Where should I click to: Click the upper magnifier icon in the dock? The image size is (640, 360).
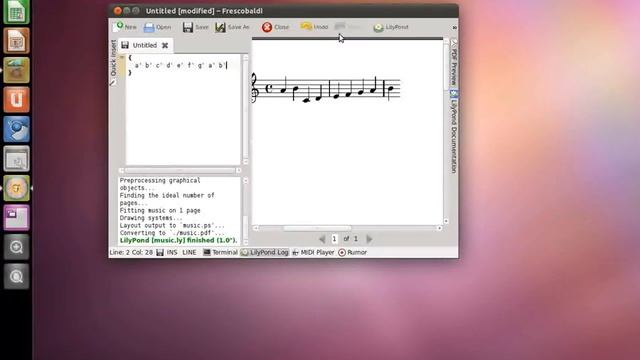(x=16, y=247)
